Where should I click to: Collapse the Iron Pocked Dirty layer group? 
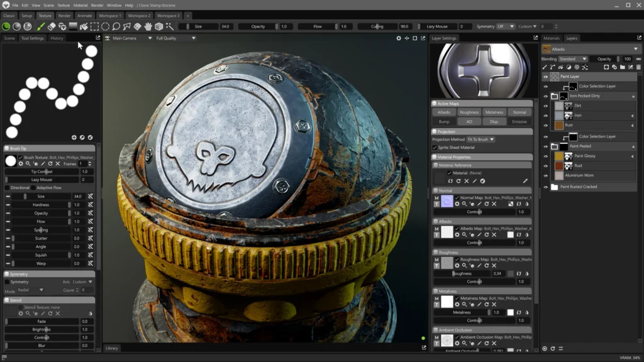633,96
